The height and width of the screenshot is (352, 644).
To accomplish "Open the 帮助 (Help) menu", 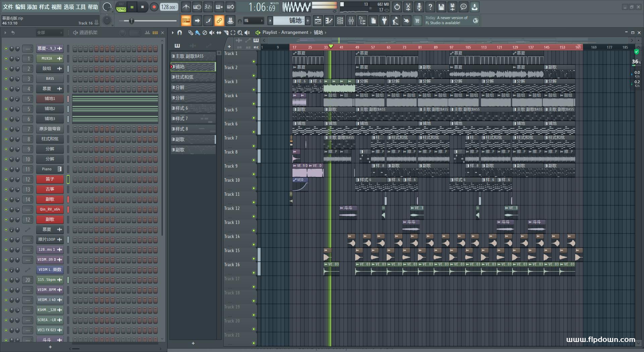I will (93, 7).
